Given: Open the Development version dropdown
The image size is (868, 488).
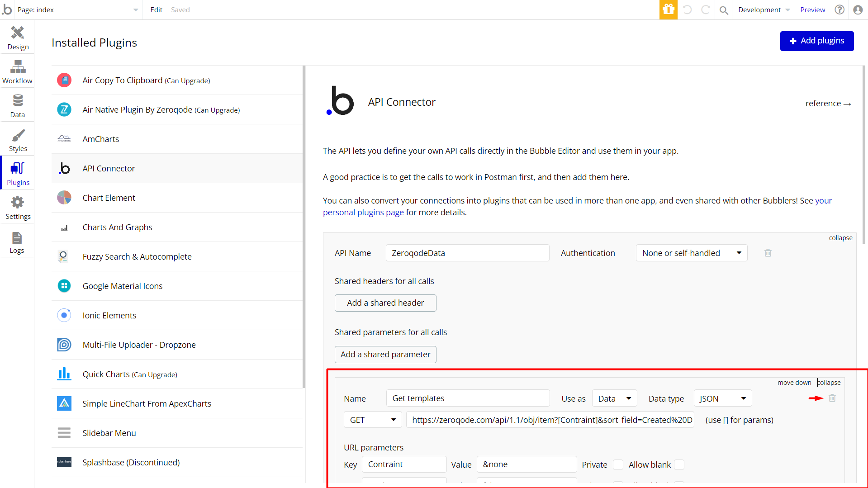Looking at the screenshot, I should 764,10.
